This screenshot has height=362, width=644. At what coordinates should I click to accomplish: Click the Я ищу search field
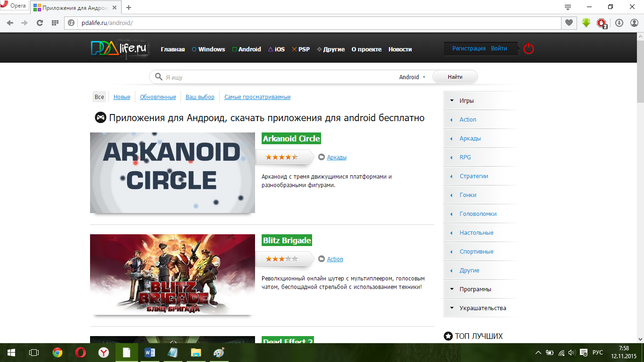pyautogui.click(x=278, y=77)
